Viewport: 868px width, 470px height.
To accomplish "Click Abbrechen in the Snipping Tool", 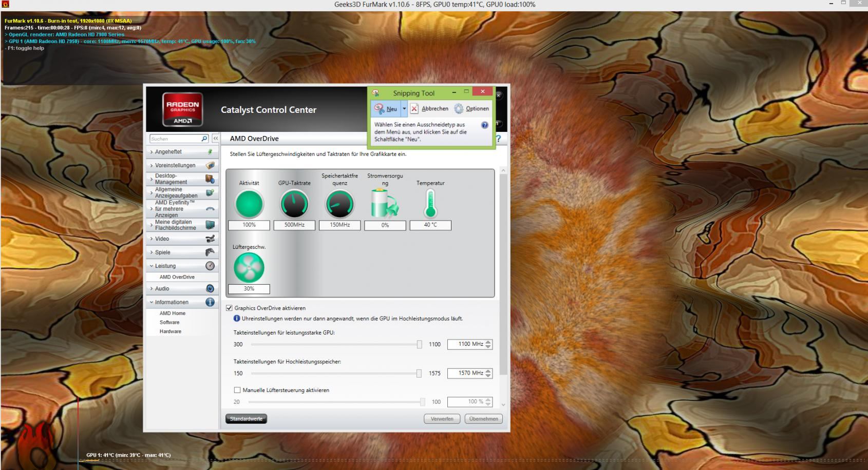I will 429,109.
